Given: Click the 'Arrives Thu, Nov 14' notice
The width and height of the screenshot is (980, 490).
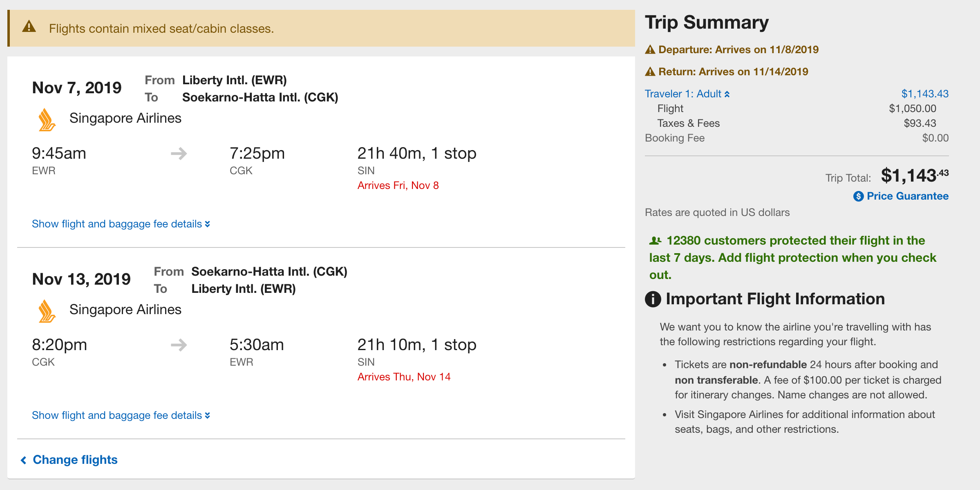Looking at the screenshot, I should click(x=404, y=377).
